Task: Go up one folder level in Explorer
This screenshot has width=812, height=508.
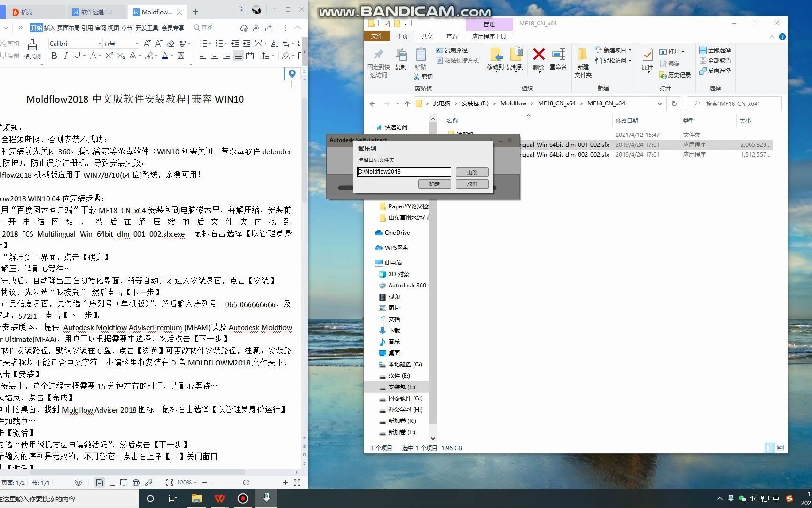Action: click(x=407, y=103)
